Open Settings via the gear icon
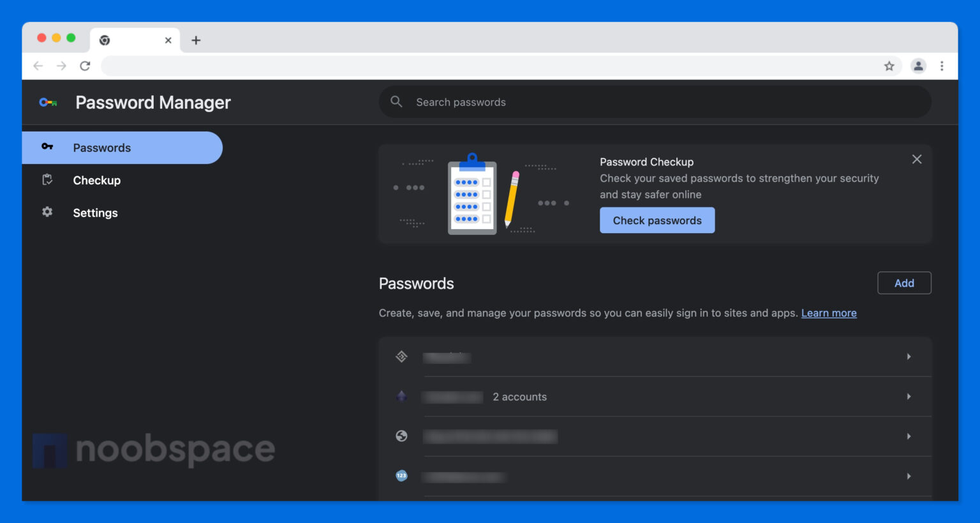980x523 pixels. (x=47, y=212)
